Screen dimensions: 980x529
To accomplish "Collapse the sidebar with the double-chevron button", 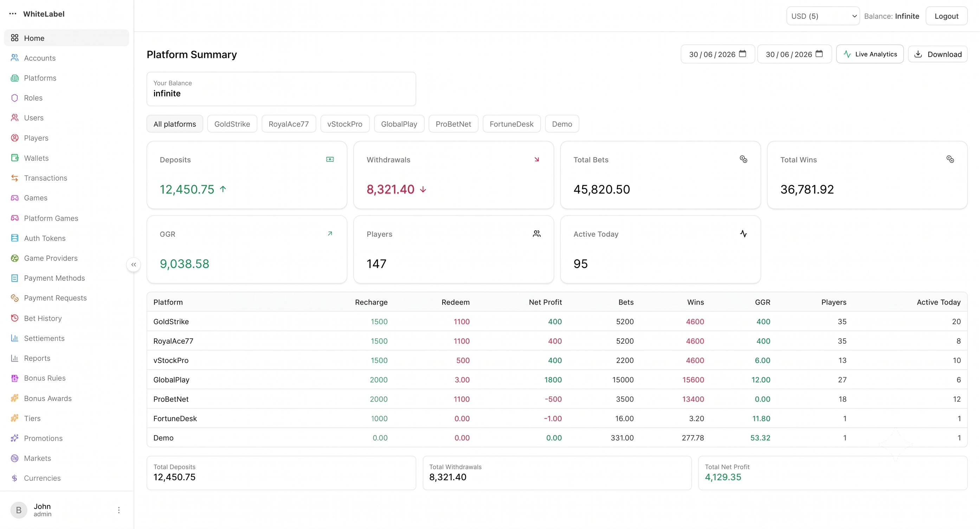I will (x=134, y=264).
